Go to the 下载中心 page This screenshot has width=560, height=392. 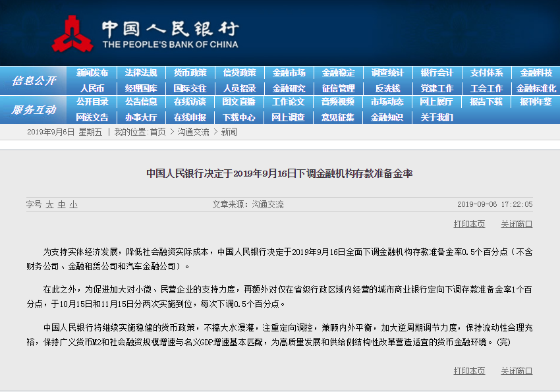tap(239, 117)
